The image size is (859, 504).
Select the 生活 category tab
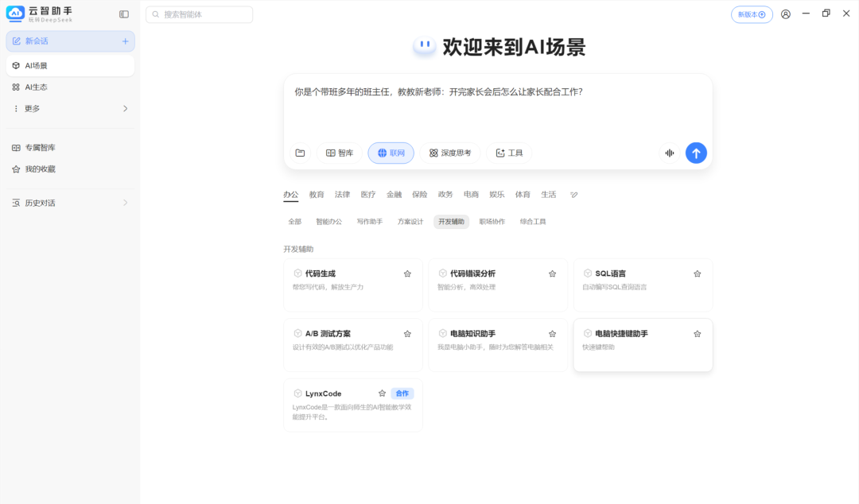548,195
